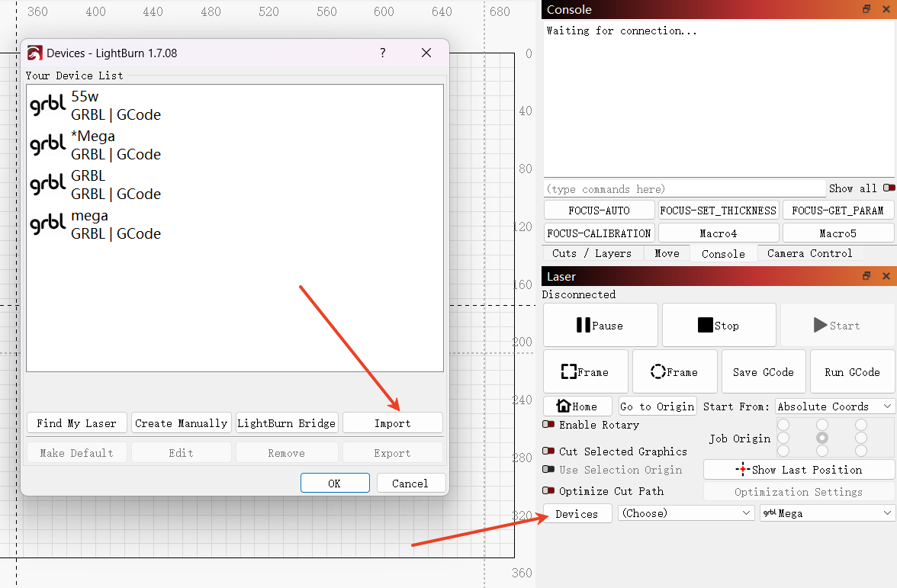Viewport: 897px width, 588px height.
Task: Click the Make Default button
Action: pyautogui.click(x=76, y=453)
